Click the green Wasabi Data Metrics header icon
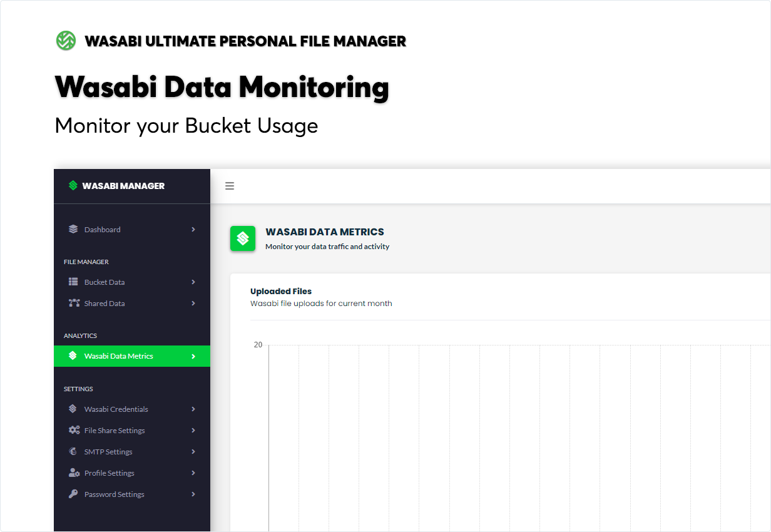The width and height of the screenshot is (771, 532). [x=243, y=238]
